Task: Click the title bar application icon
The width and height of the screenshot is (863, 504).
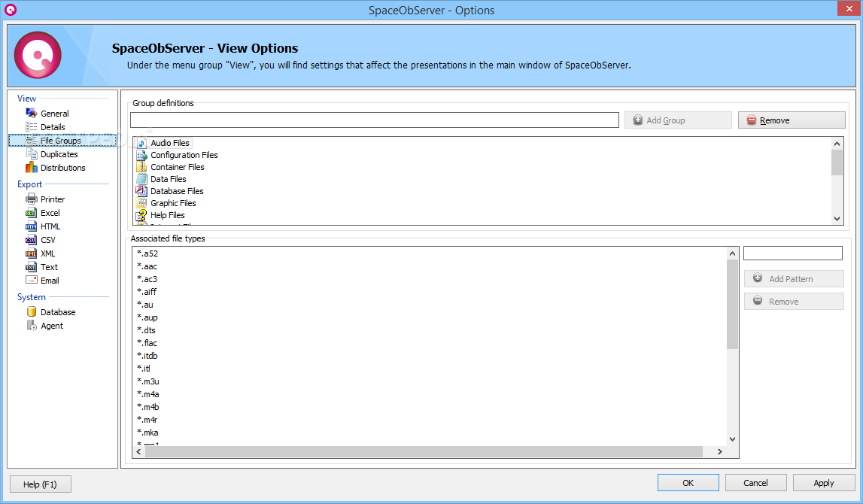Action: [x=11, y=9]
